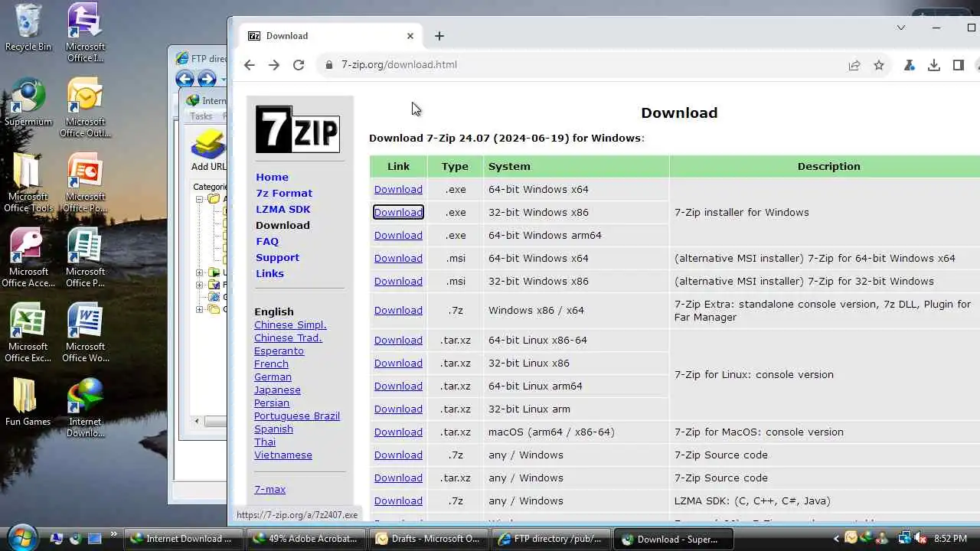Open Links page in sidebar
The image size is (980, 551).
[x=269, y=273]
